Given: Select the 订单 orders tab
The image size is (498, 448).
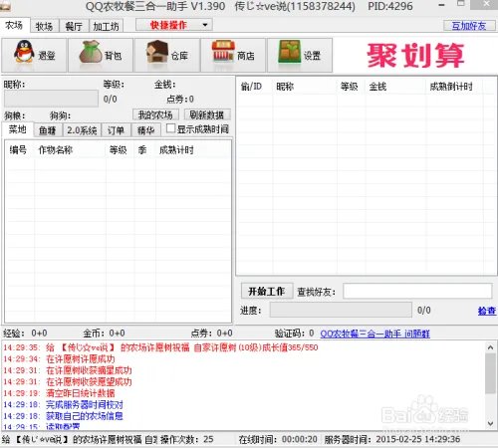Looking at the screenshot, I should click(116, 130).
